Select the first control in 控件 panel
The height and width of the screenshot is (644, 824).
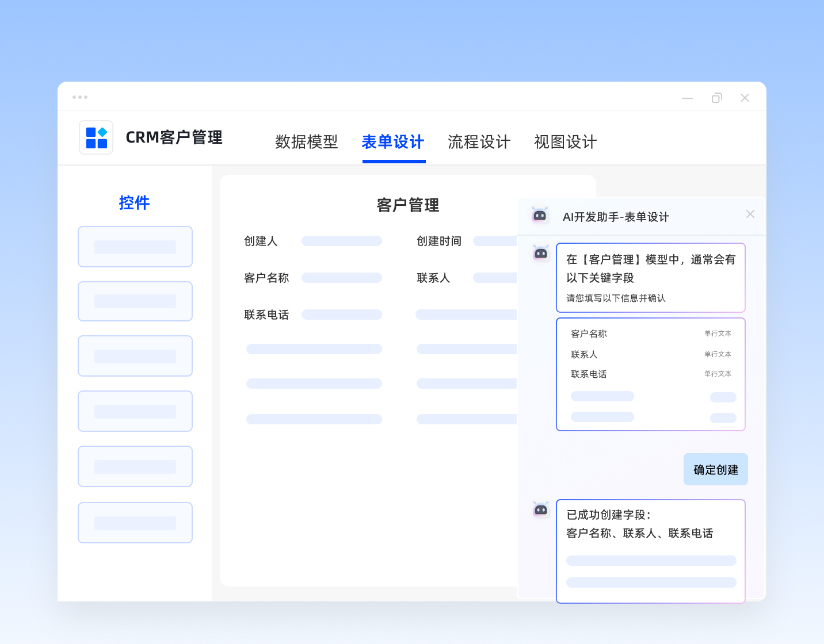click(135, 247)
